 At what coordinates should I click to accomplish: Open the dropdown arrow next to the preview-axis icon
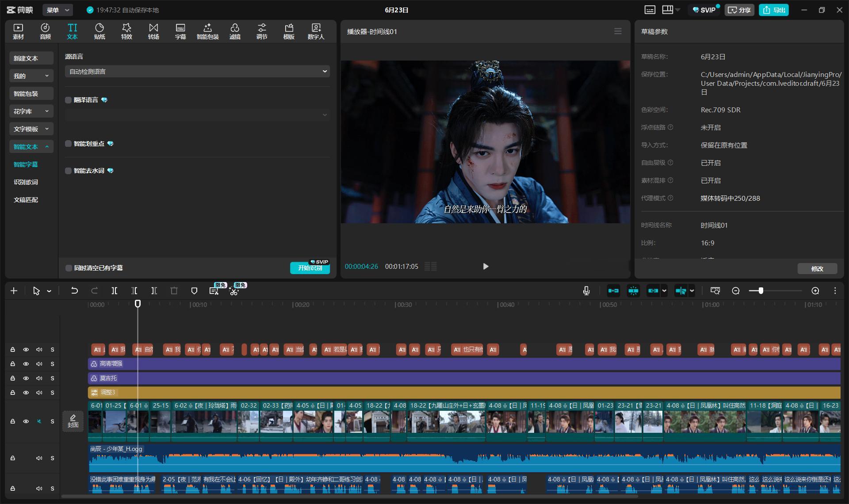pyautogui.click(x=692, y=291)
